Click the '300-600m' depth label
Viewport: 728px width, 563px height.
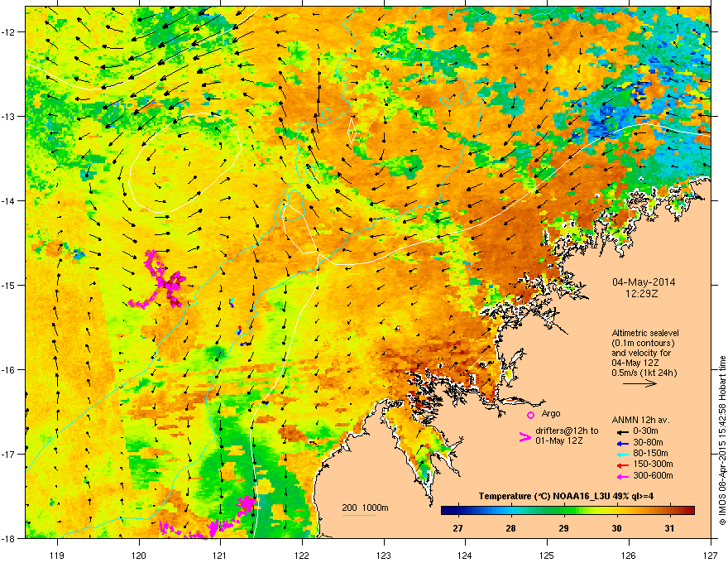[x=653, y=475]
